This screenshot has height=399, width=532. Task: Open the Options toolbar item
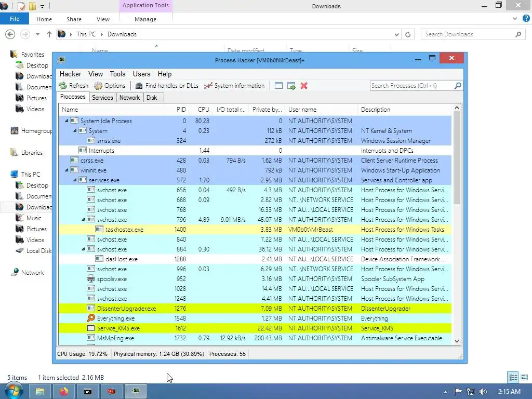110,86
